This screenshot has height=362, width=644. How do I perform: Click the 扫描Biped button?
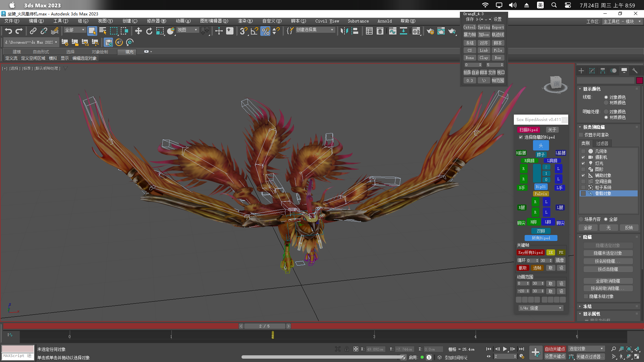coord(528,130)
